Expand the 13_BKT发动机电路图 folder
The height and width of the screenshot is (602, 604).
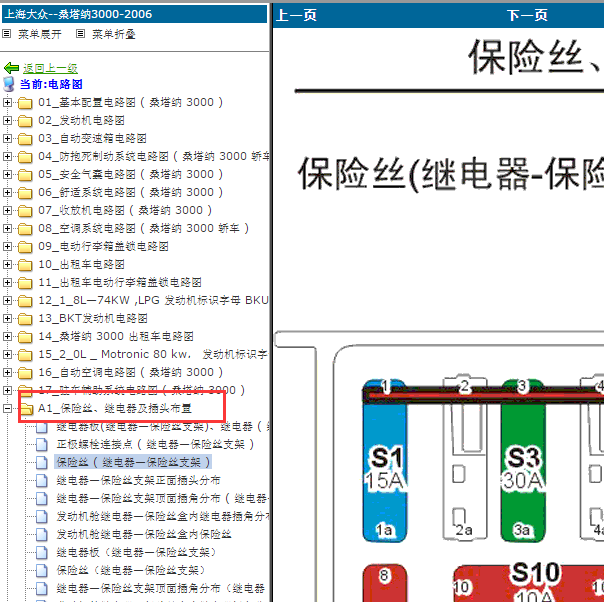coord(7,319)
